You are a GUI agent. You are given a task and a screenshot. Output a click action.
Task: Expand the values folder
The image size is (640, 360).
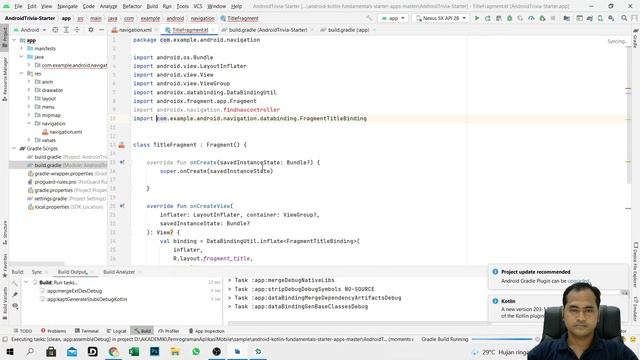tap(29, 140)
